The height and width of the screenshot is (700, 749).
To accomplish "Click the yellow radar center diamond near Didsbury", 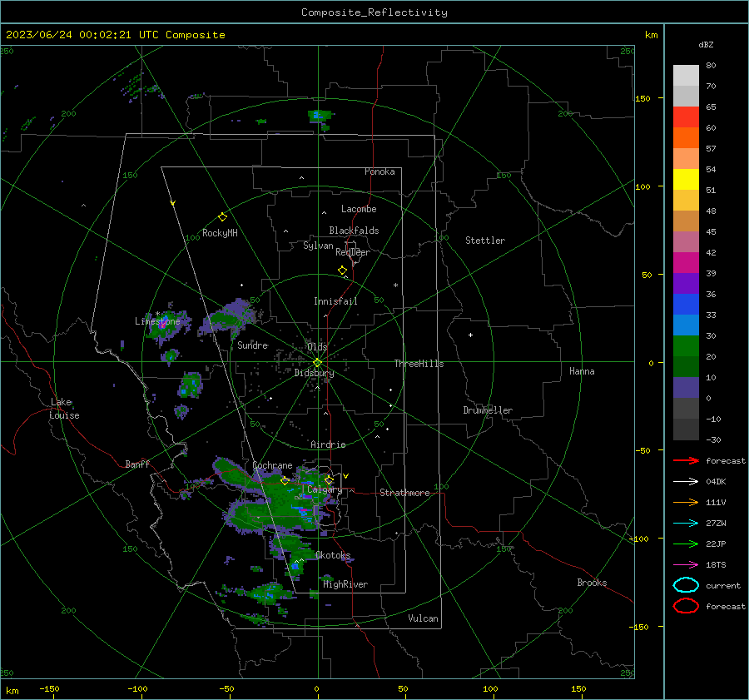I will pyautogui.click(x=317, y=363).
